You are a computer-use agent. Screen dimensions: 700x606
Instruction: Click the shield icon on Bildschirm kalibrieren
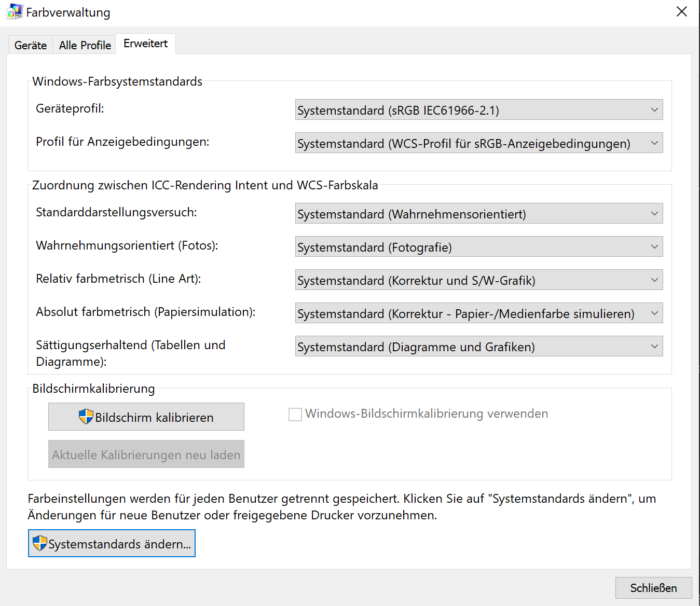tap(86, 417)
